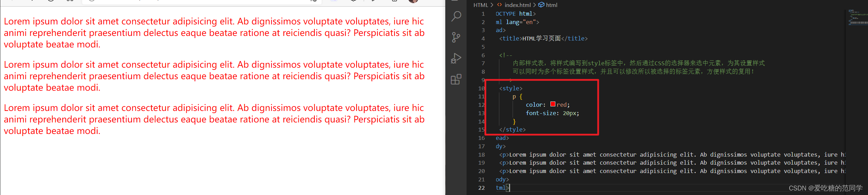
Task: Click the 'color:' property on line 12
Action: (535, 105)
